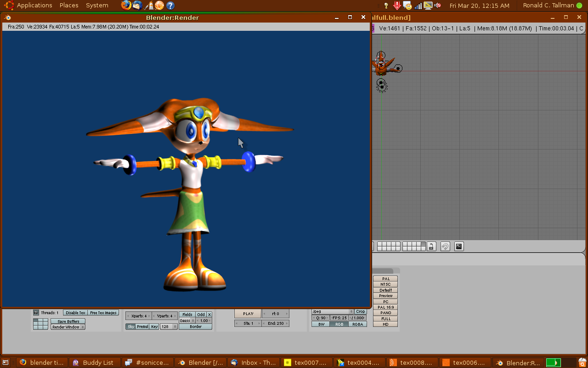Switch to Buddy List taskbar item
This screenshot has width=588, height=368.
point(95,362)
